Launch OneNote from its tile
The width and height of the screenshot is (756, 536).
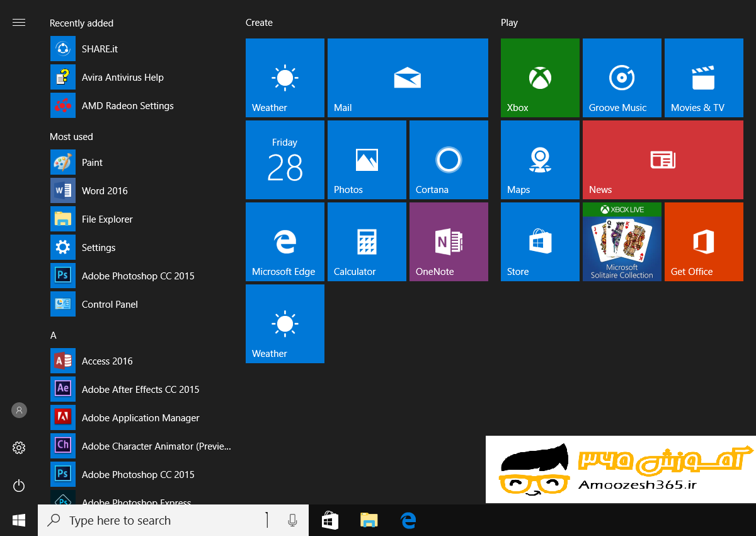tap(449, 242)
